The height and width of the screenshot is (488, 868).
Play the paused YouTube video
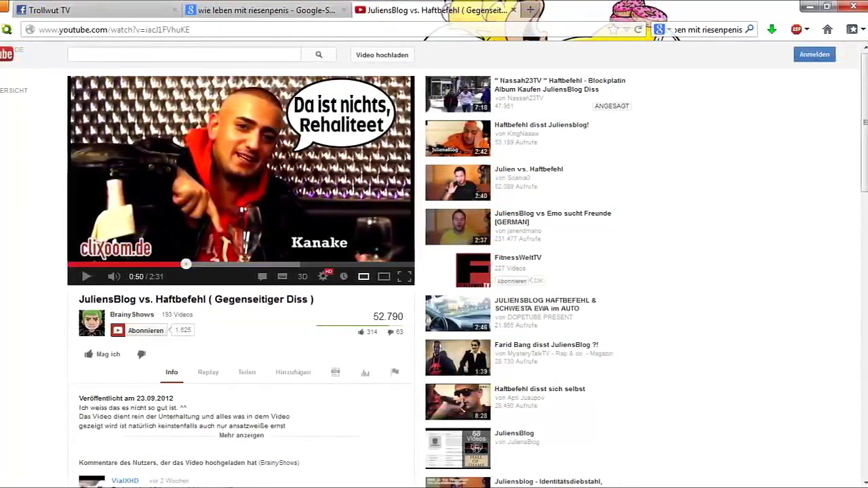86,277
